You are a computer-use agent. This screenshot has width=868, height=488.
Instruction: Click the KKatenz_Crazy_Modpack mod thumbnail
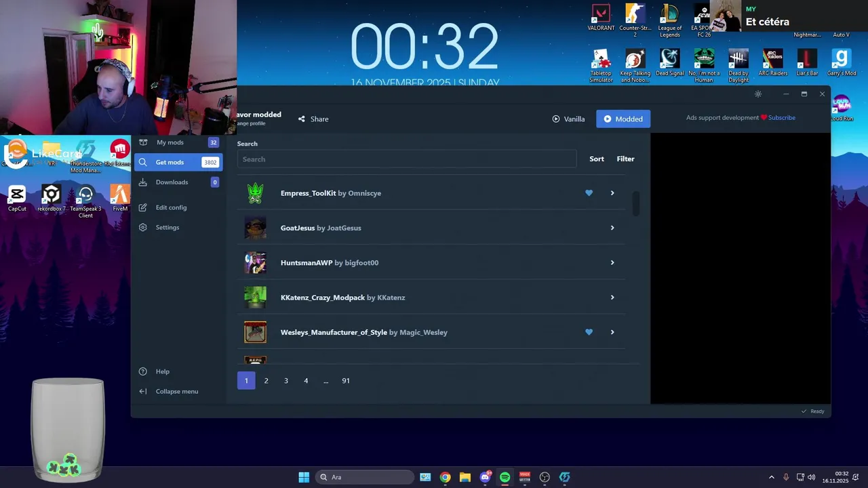point(256,298)
